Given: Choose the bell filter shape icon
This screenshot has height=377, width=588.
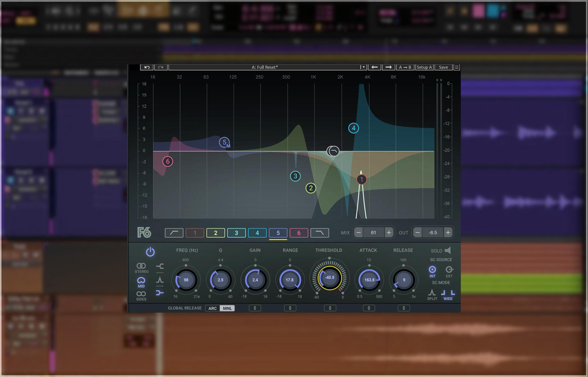Looking at the screenshot, I should pyautogui.click(x=160, y=280).
